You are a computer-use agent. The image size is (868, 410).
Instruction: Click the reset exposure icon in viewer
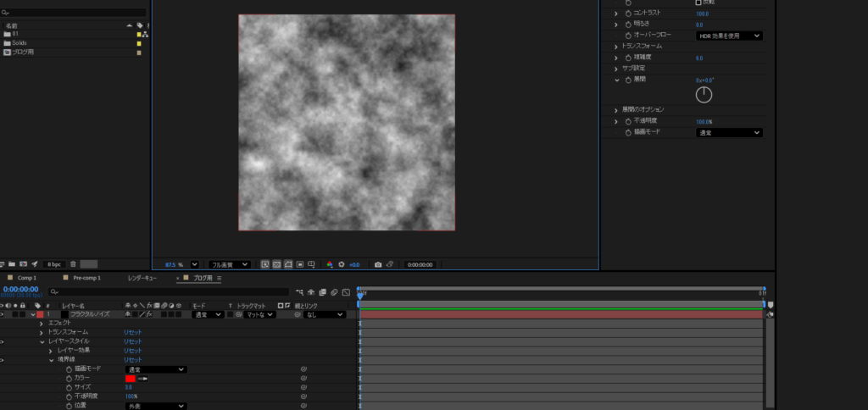(342, 264)
